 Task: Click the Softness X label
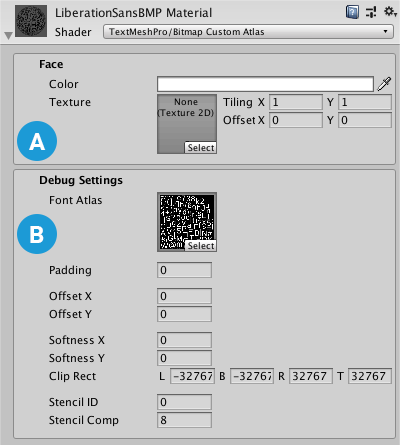pos(77,340)
